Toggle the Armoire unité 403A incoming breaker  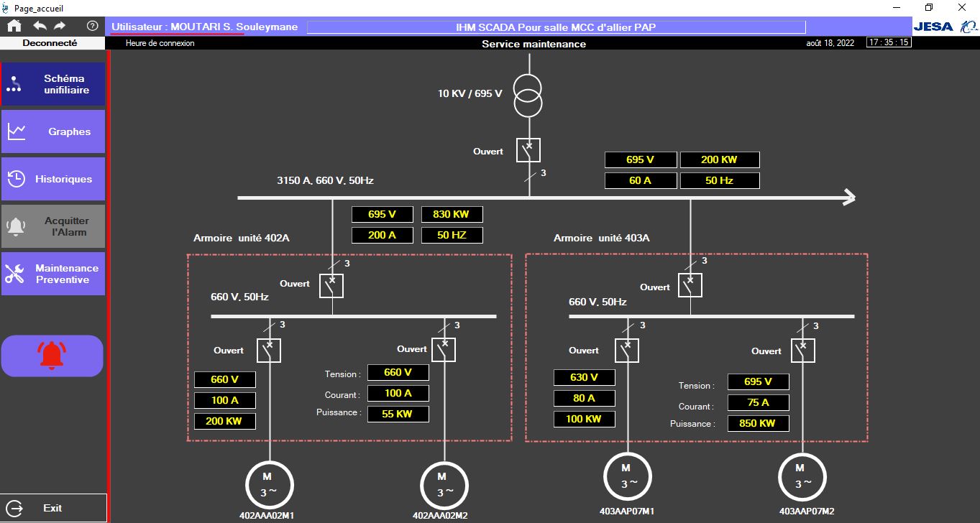pyautogui.click(x=690, y=285)
